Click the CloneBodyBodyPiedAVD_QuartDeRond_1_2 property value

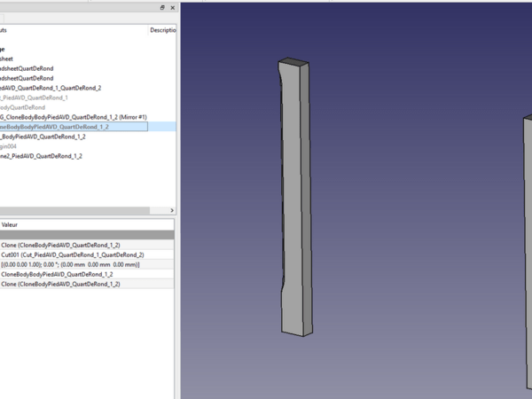click(x=57, y=275)
